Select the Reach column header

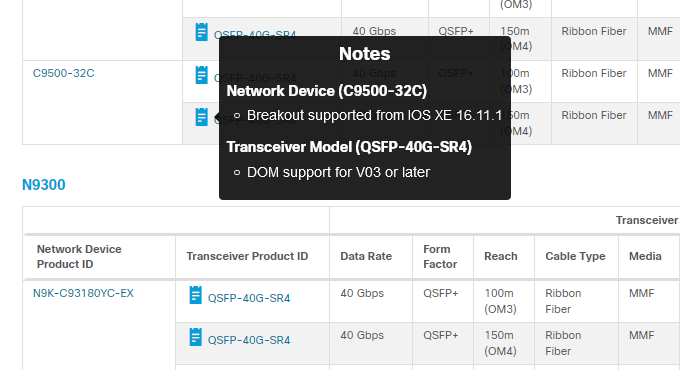click(500, 256)
